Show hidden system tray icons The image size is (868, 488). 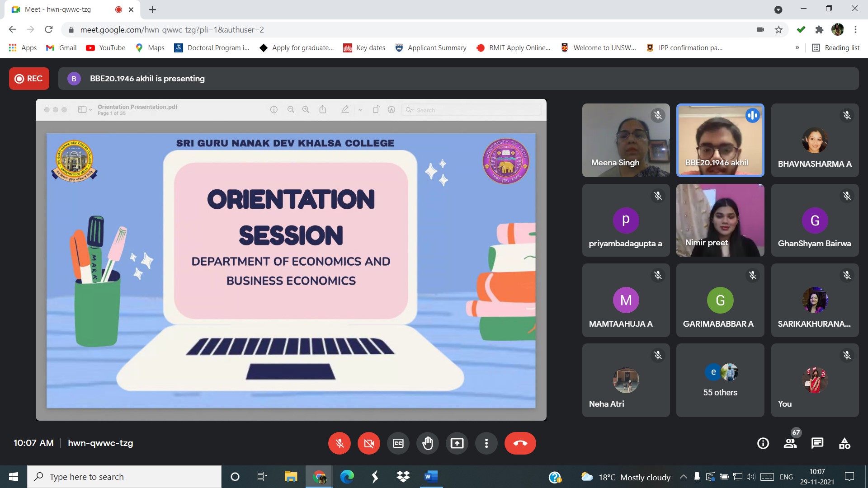click(x=683, y=477)
